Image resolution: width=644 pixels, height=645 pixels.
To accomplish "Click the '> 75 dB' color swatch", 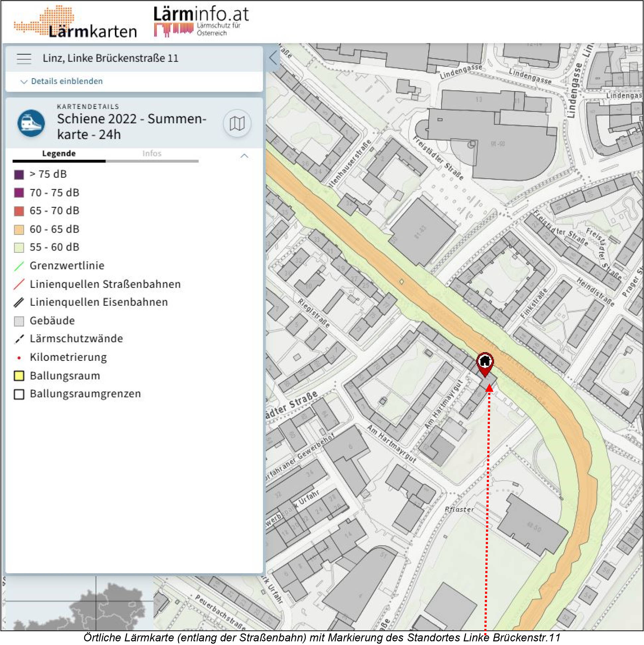I will [x=19, y=174].
